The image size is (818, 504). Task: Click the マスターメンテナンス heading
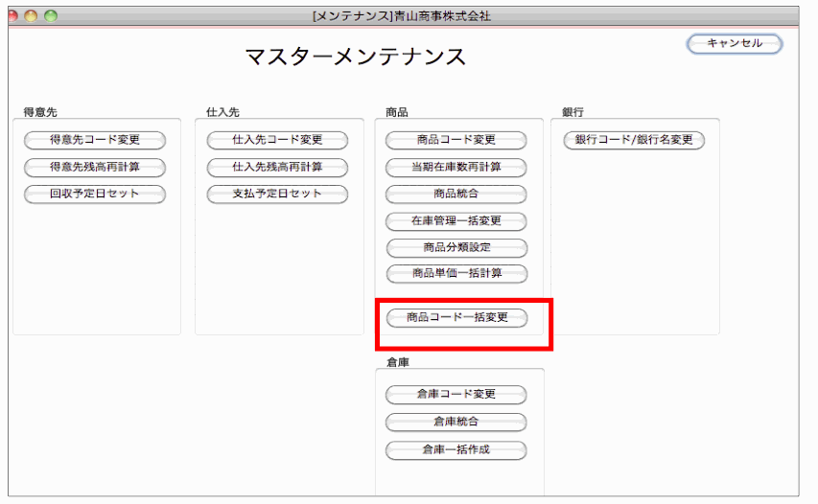coord(355,57)
